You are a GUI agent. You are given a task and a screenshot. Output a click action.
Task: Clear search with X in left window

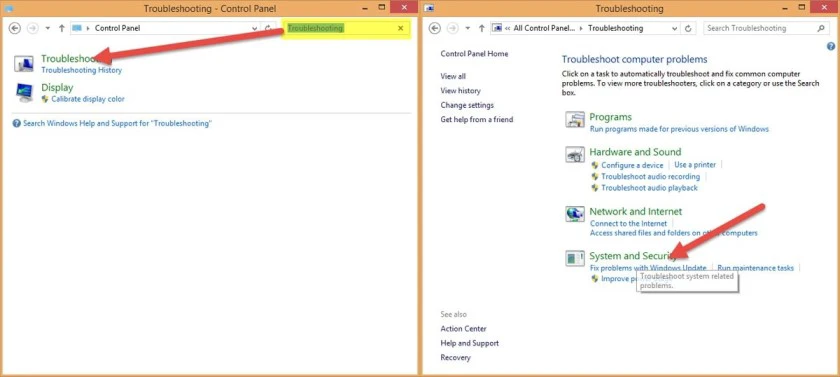point(401,28)
